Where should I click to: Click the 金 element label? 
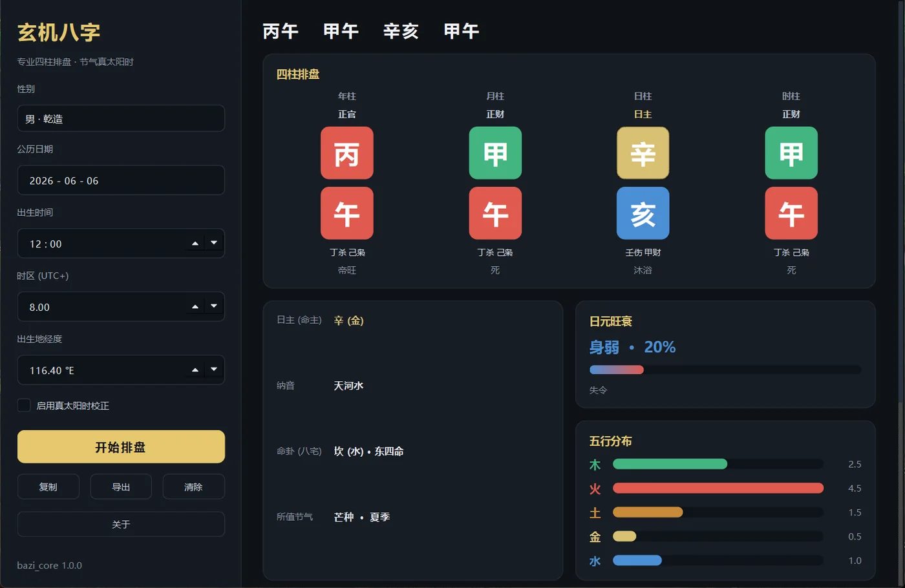click(595, 536)
